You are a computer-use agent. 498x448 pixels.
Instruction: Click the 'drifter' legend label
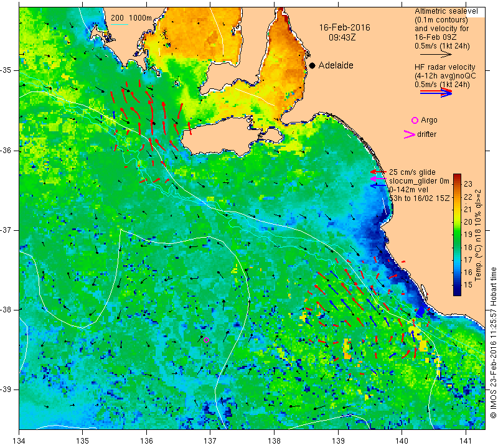pos(426,134)
